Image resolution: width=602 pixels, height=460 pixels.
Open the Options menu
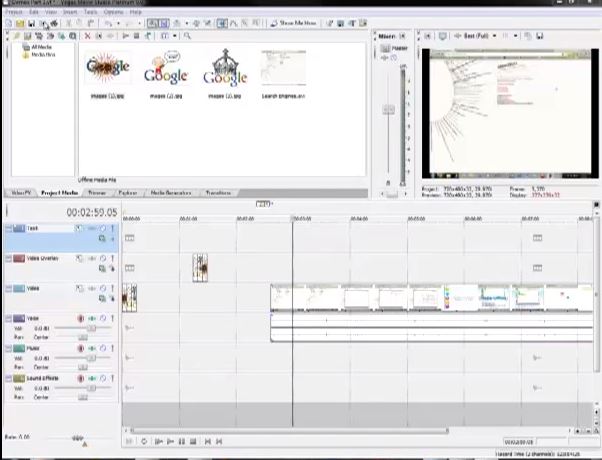point(113,12)
